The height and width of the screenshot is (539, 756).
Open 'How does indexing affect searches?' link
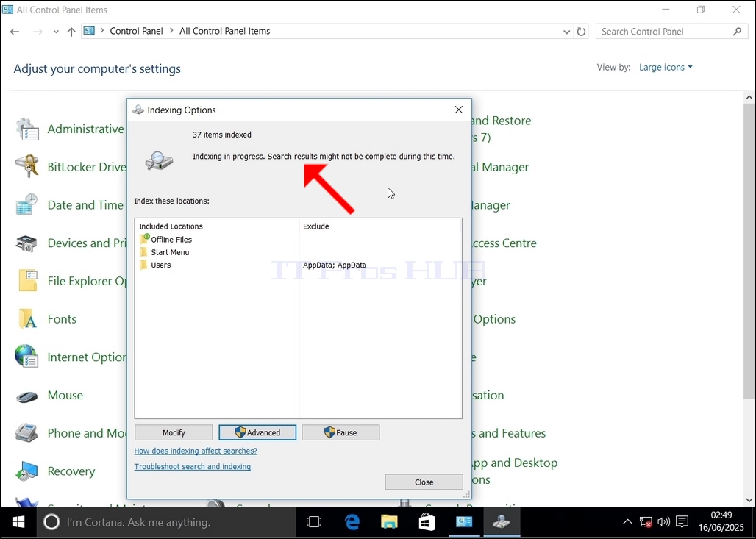[x=196, y=451]
